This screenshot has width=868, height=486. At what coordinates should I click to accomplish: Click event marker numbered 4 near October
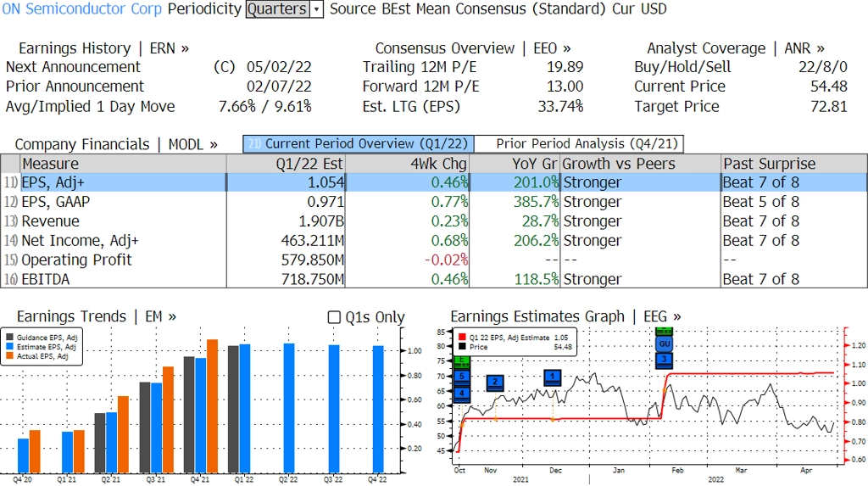[462, 394]
